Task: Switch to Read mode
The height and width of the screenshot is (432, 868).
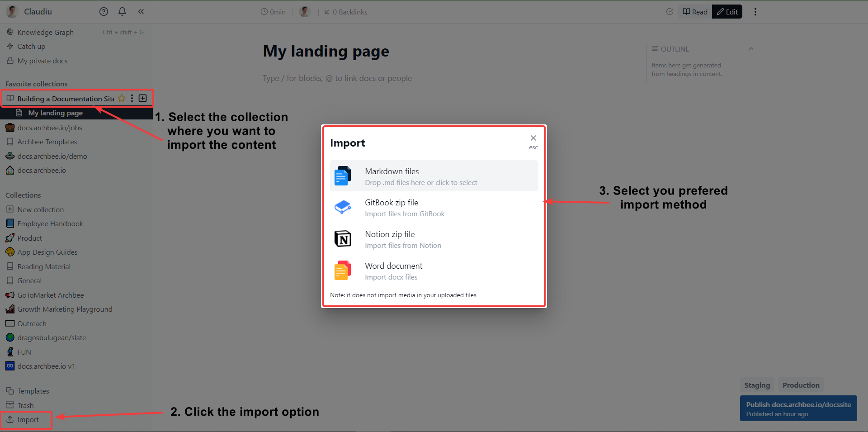Action: (x=694, y=12)
